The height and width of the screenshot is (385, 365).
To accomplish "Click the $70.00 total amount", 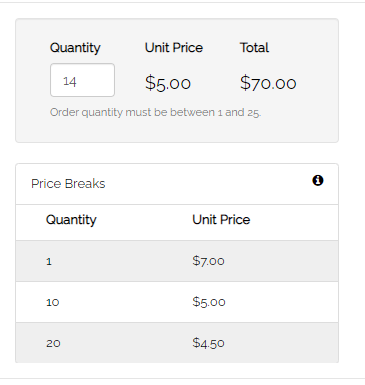I will (268, 83).
